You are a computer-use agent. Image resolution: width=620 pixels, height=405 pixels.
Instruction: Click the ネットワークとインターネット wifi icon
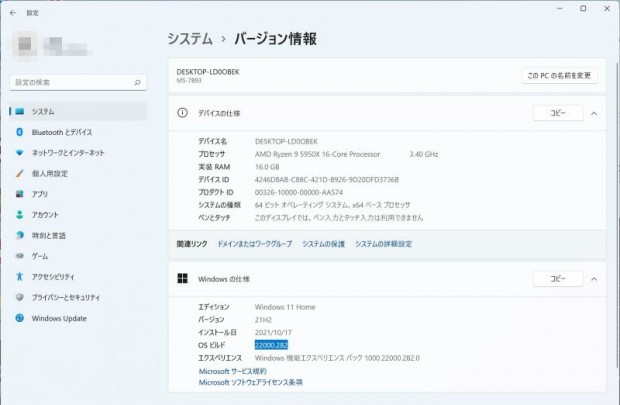tap(19, 153)
